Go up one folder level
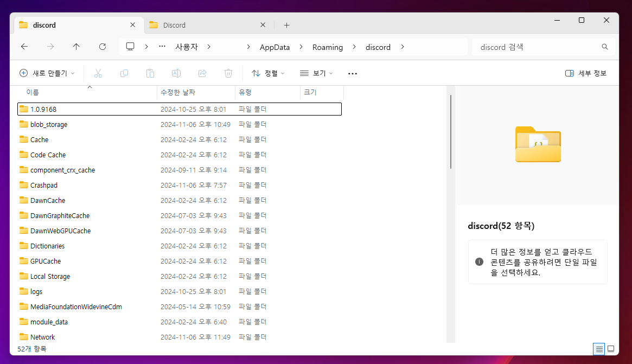Viewport: 632px width, 364px height. pyautogui.click(x=76, y=47)
